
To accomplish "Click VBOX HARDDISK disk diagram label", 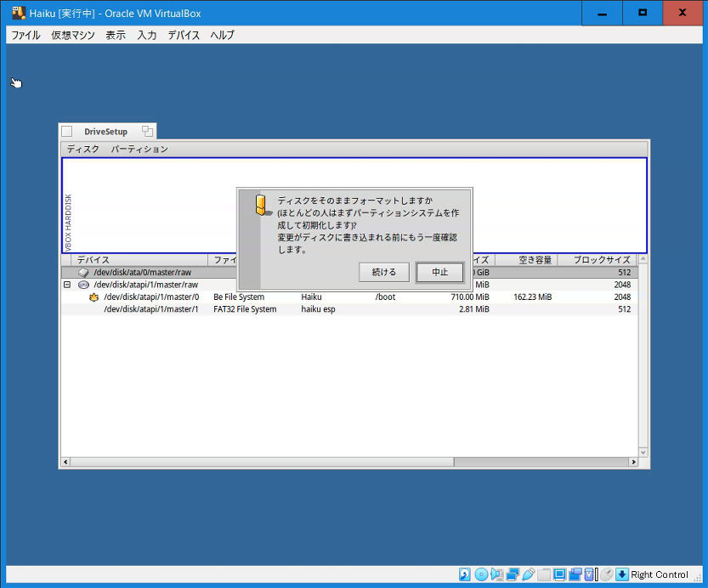I will click(x=68, y=223).
